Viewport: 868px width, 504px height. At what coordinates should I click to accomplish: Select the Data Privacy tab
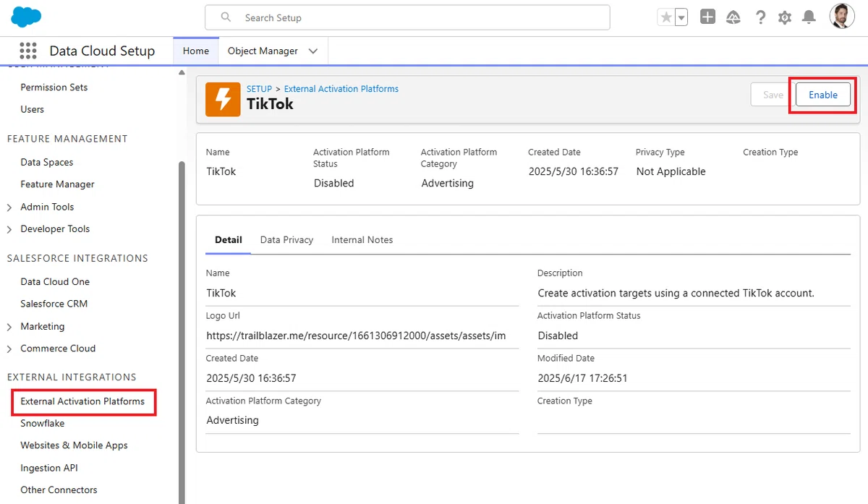pyautogui.click(x=286, y=240)
